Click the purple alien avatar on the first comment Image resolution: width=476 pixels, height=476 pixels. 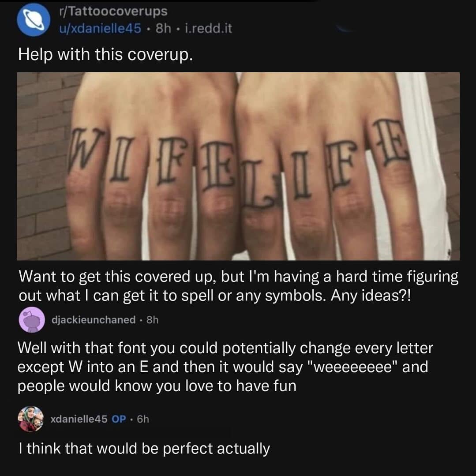32,320
